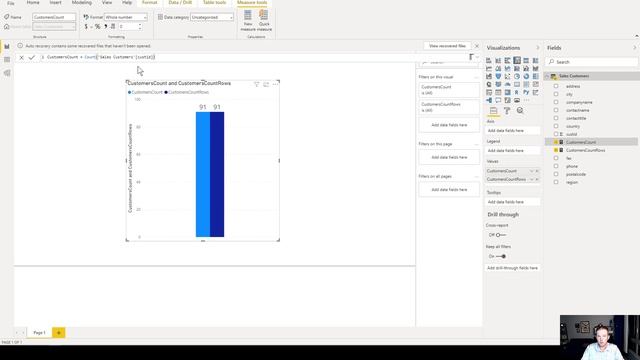Apply percentage format icon
The height and width of the screenshot is (360, 640).
tap(98, 27)
